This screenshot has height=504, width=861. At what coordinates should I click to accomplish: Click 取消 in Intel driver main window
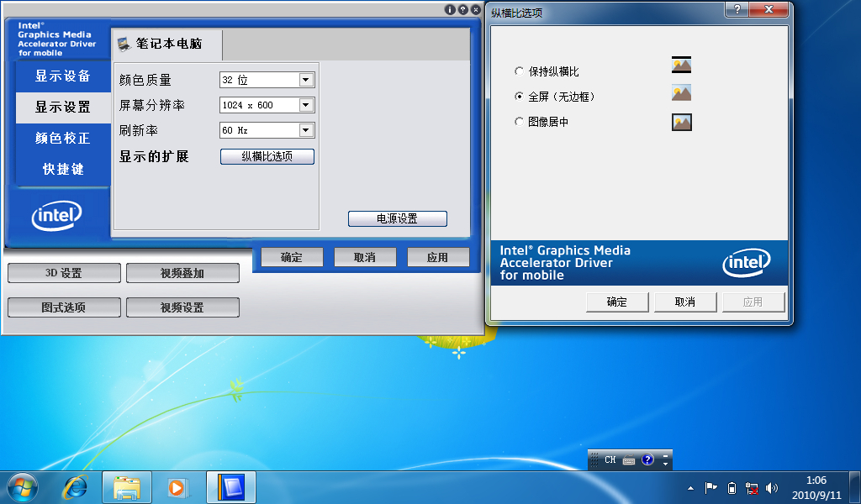[365, 257]
